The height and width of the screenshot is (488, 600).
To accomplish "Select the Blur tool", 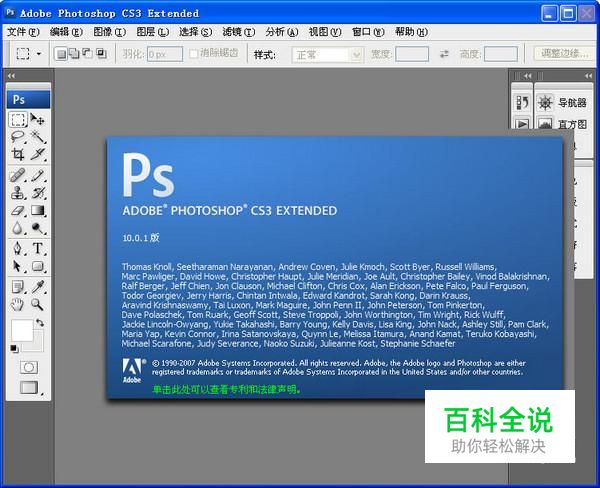I will tap(18, 228).
